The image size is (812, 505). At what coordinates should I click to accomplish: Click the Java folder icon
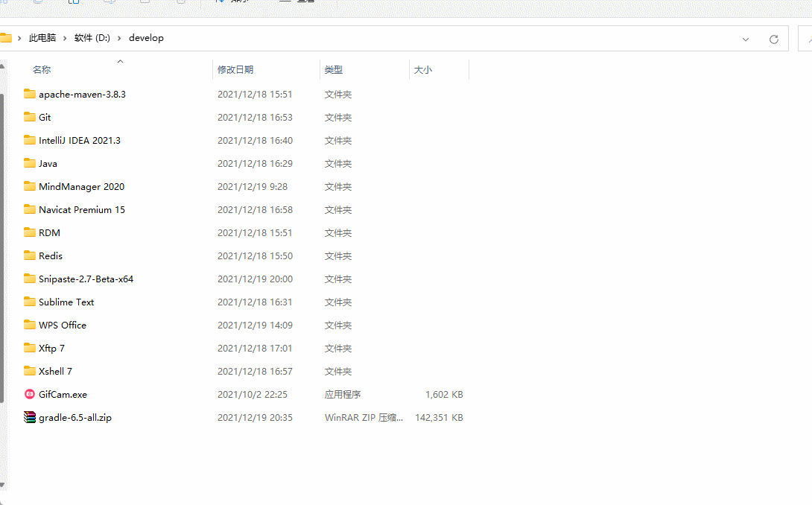coord(30,163)
